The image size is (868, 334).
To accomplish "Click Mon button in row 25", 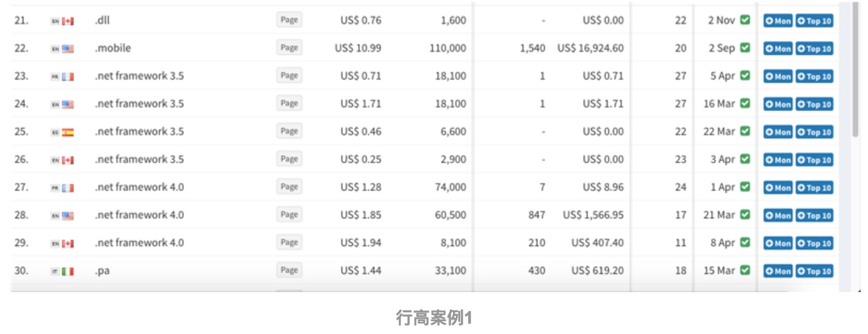I will (778, 132).
